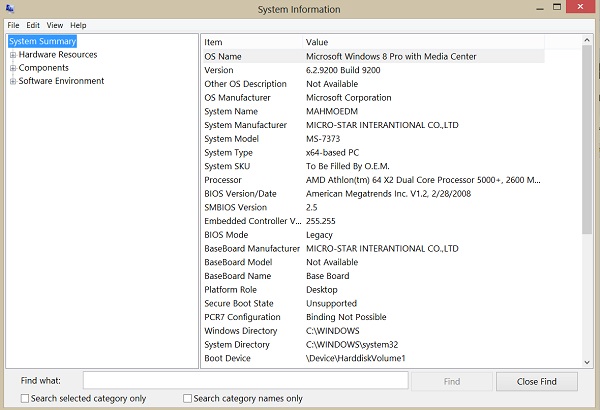Enable Search selected category only checkbox
Image resolution: width=600 pixels, height=410 pixels.
click(x=25, y=399)
